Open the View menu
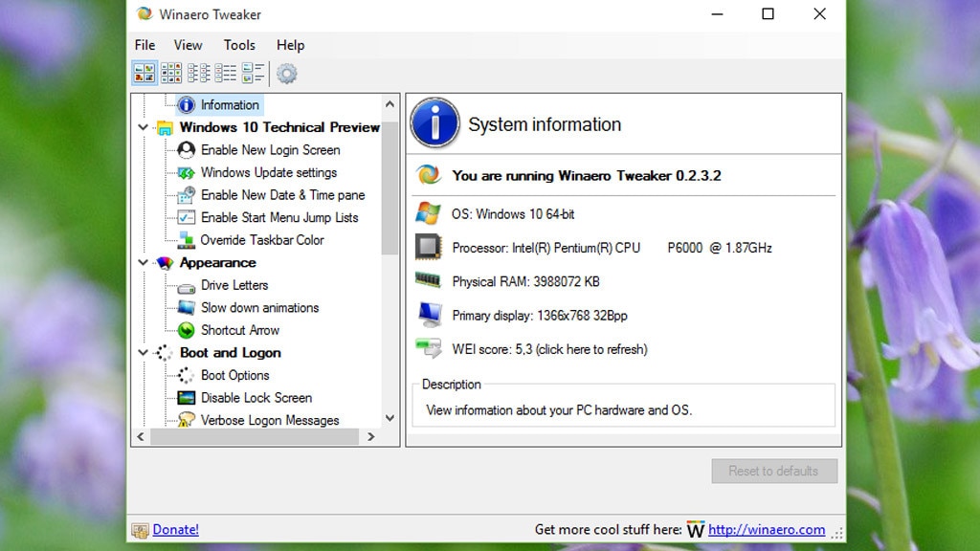This screenshot has height=551, width=980. tap(188, 45)
